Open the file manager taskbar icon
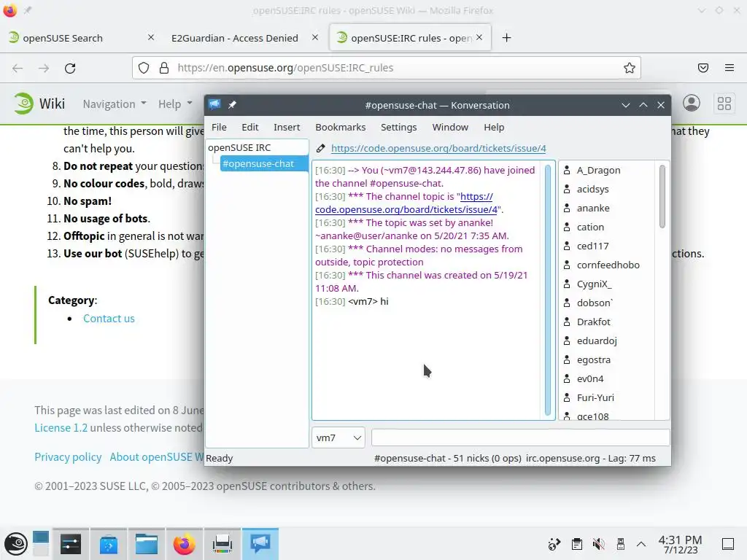The image size is (747, 560). coord(146,544)
